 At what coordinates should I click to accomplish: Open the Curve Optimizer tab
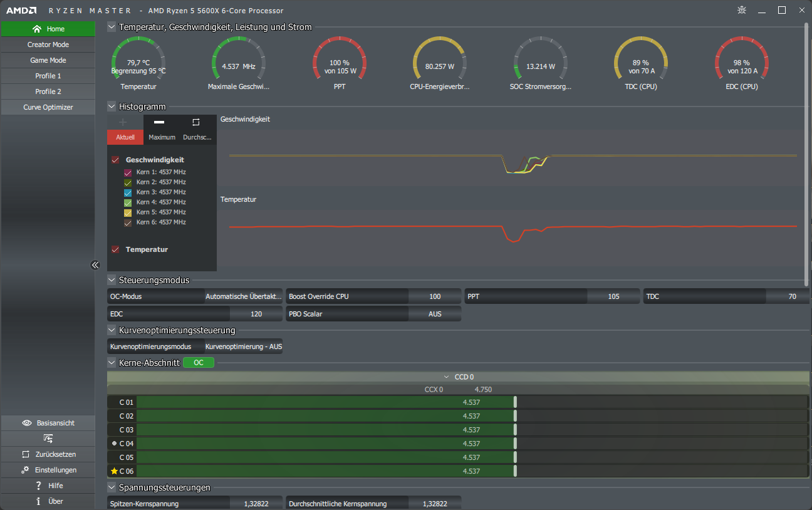coord(48,107)
